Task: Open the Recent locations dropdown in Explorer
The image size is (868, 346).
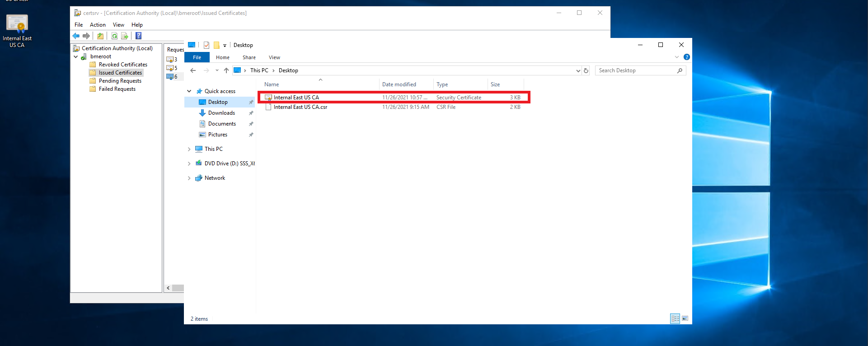Action: (217, 70)
